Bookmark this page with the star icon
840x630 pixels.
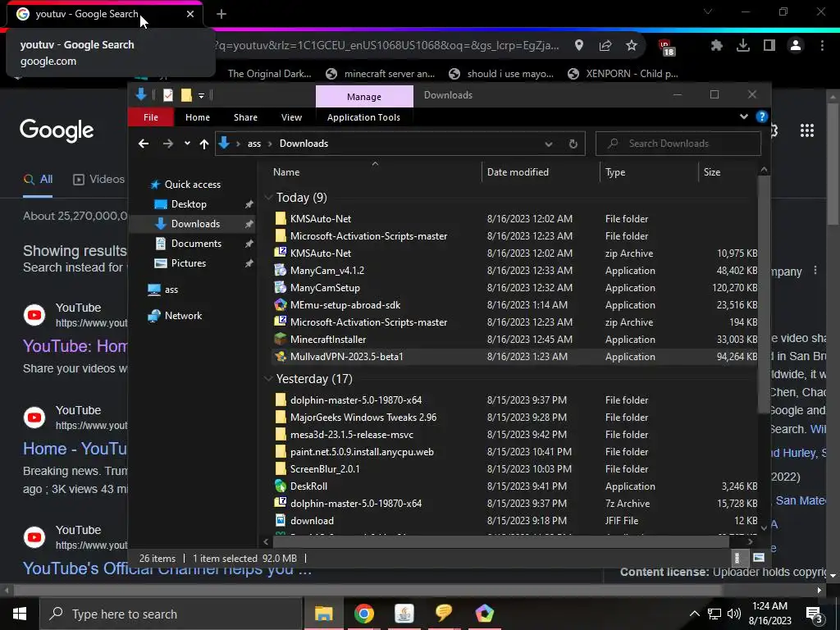(x=632, y=46)
